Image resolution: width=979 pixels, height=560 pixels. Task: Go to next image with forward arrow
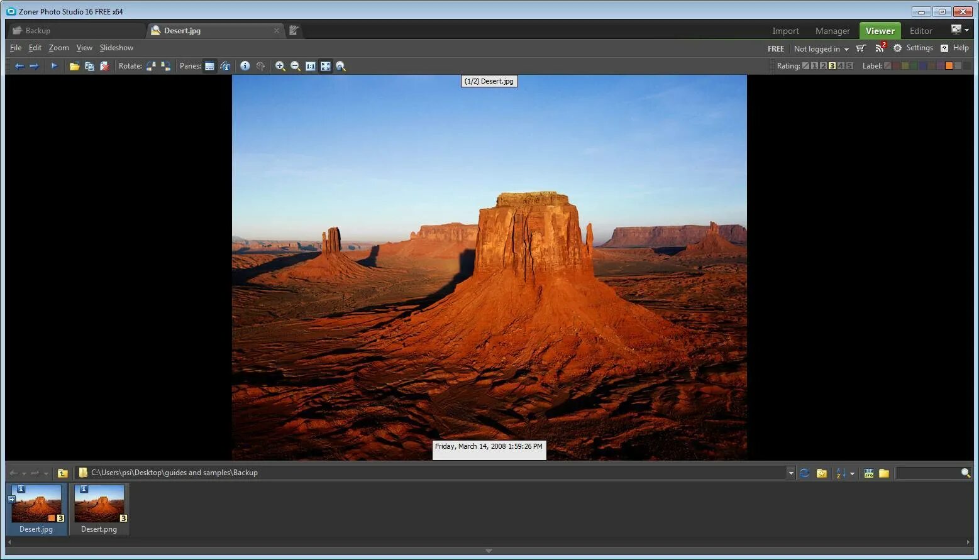(x=34, y=66)
